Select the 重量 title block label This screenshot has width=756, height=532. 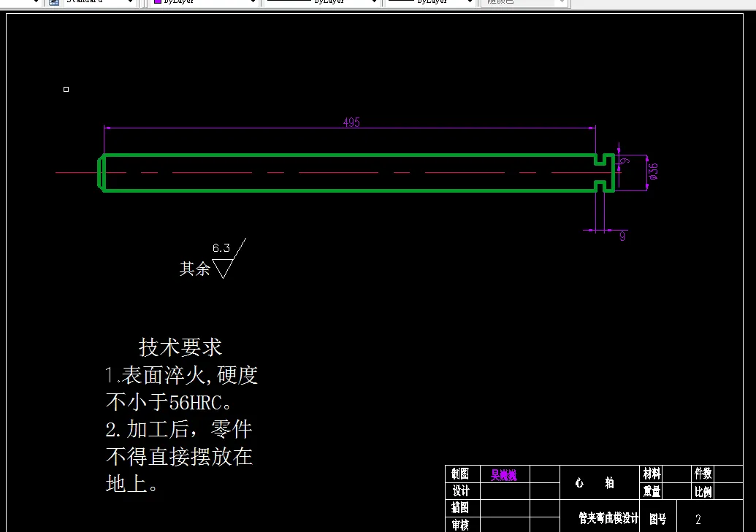pyautogui.click(x=652, y=492)
